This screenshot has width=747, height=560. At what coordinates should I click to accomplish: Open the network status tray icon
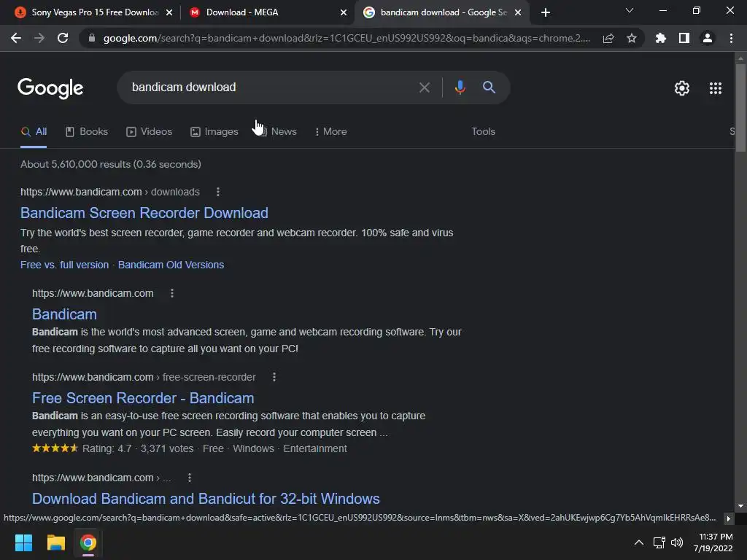point(659,542)
